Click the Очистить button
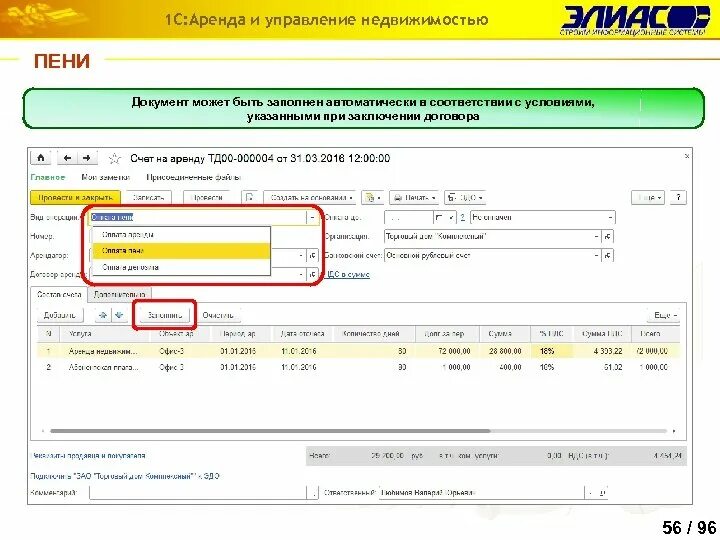Screen dimensions: 720x540 218,315
